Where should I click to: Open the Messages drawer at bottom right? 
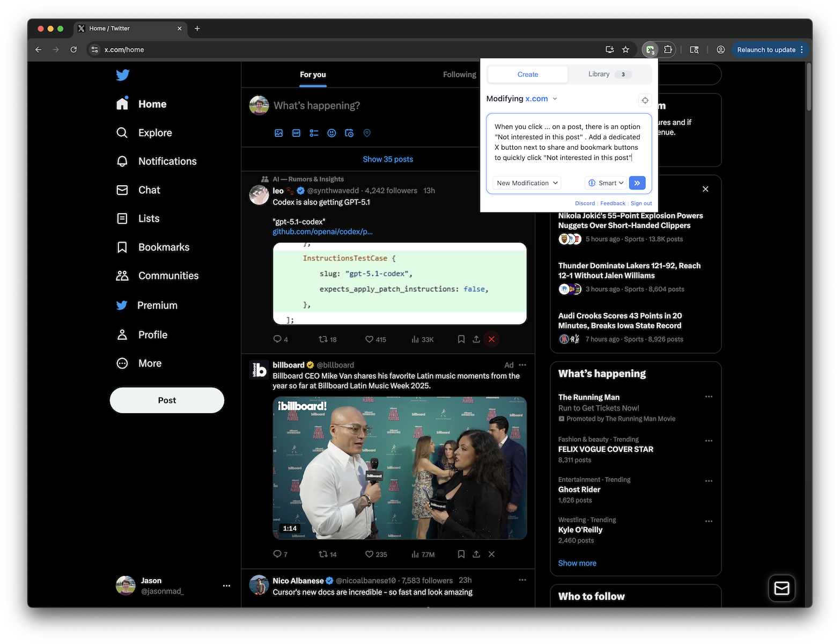781,588
